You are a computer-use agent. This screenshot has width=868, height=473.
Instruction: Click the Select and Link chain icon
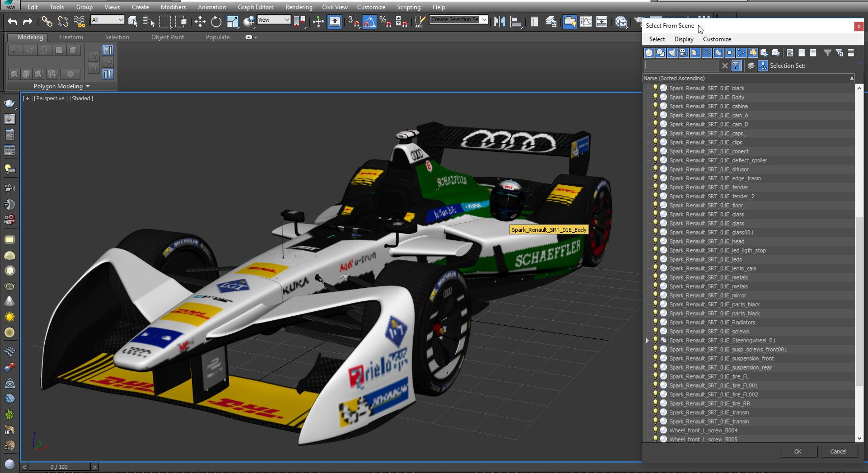47,21
